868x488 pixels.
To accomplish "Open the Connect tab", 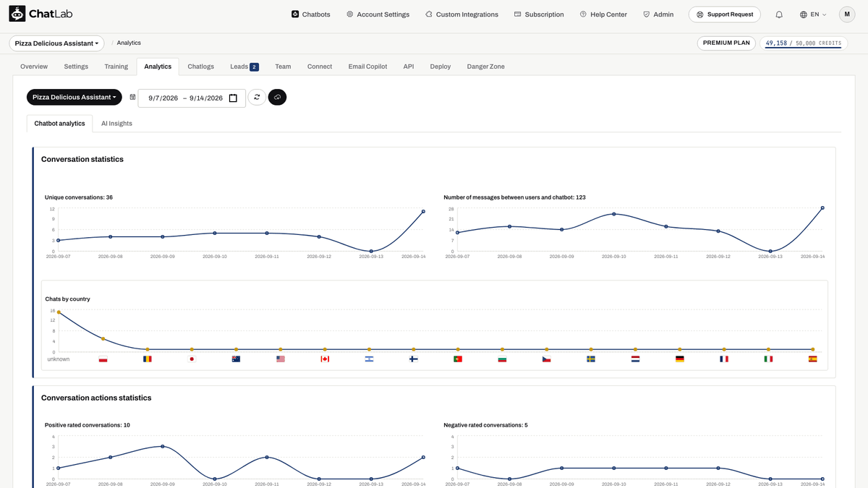I will tap(320, 67).
